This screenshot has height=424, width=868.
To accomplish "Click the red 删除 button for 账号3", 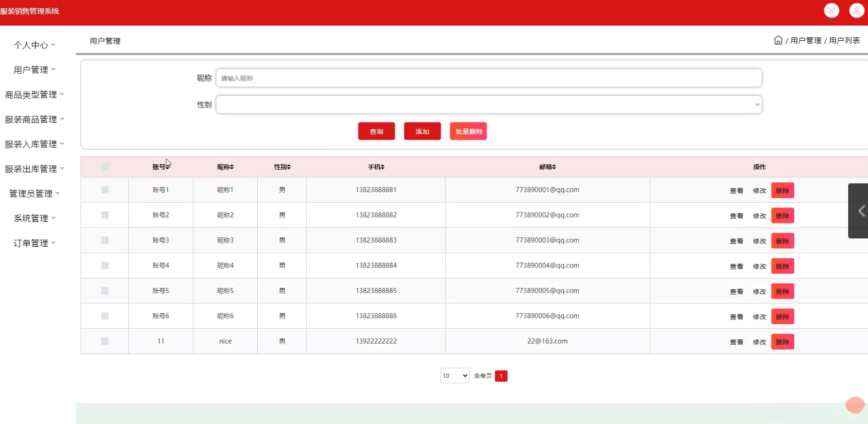I will 782,241.
